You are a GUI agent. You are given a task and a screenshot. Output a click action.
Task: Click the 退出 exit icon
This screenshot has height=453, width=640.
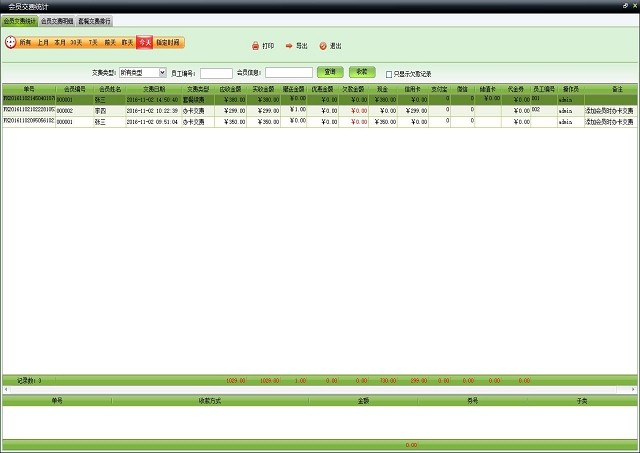(x=322, y=46)
